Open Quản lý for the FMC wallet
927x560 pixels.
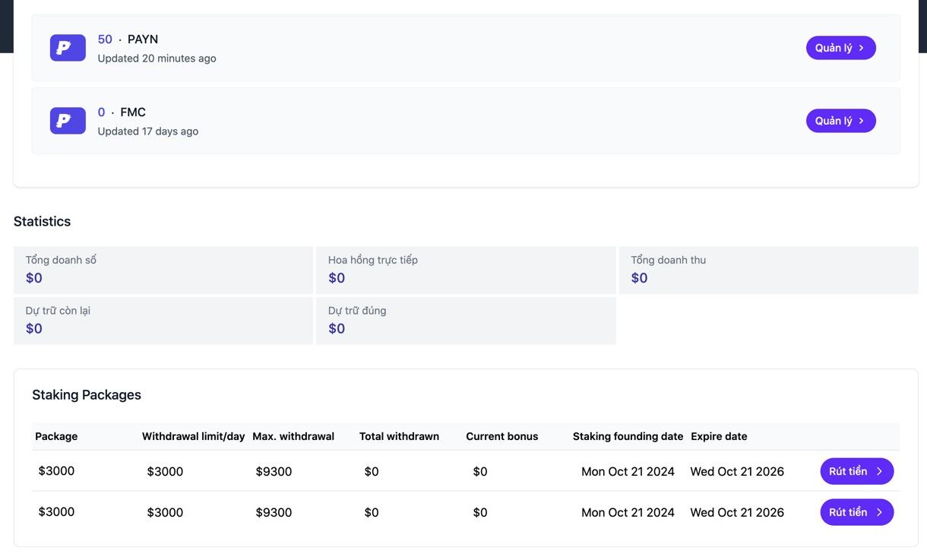click(840, 121)
